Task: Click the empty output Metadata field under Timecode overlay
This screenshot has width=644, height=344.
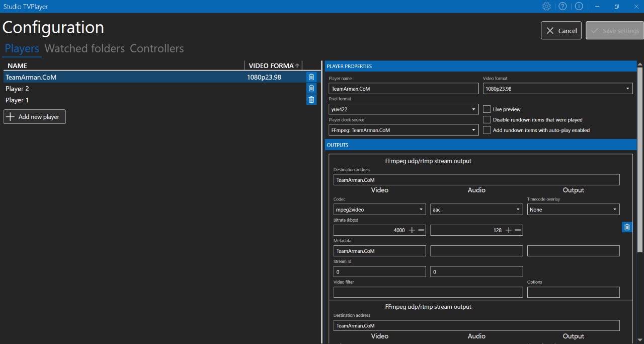Action: coord(574,251)
